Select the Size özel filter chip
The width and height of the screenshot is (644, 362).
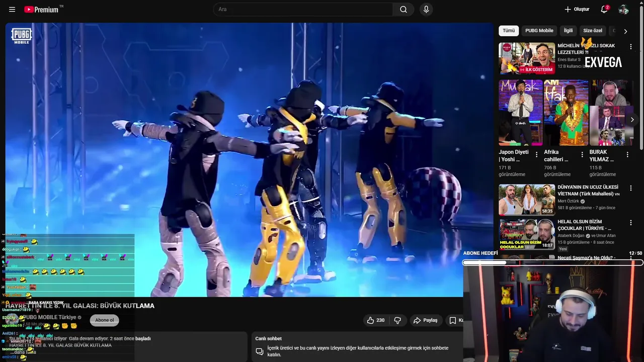tap(592, 31)
